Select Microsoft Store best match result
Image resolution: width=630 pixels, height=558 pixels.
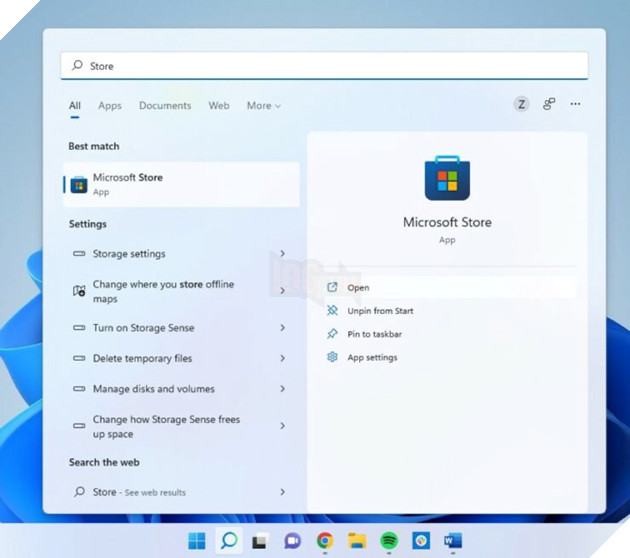tap(182, 184)
